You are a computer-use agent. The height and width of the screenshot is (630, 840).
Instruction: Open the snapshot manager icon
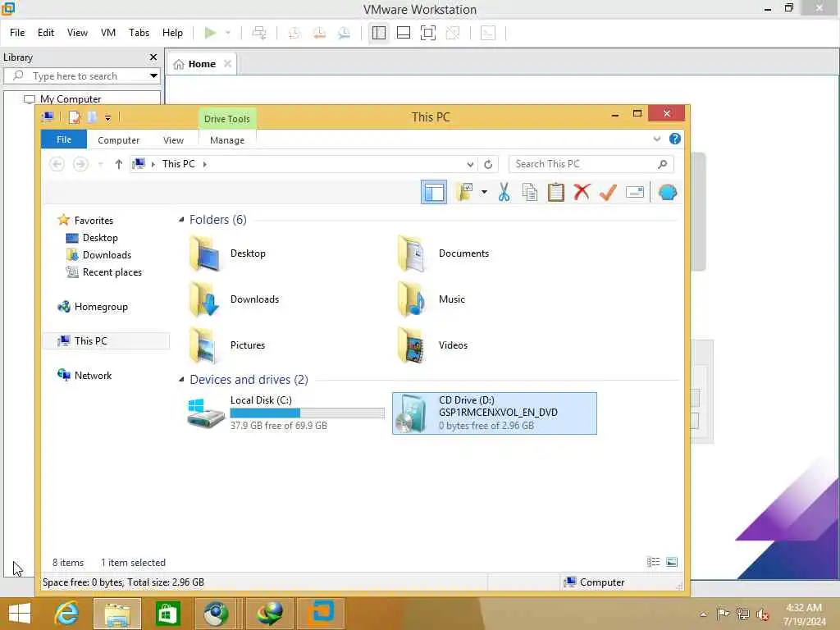point(344,33)
